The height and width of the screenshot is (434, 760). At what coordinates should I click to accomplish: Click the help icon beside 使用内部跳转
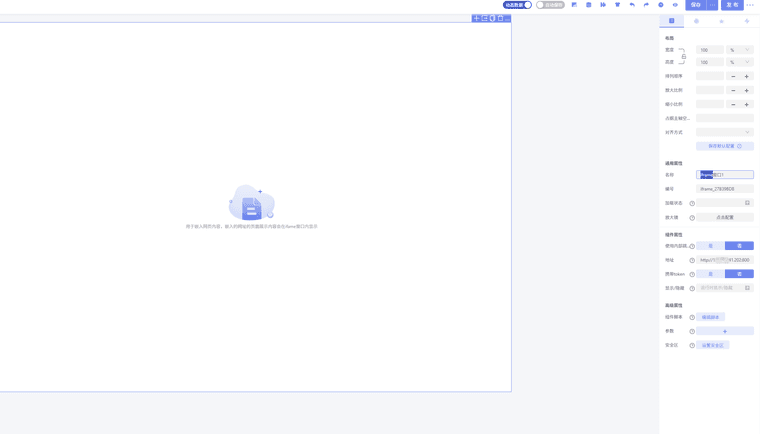tap(692, 246)
